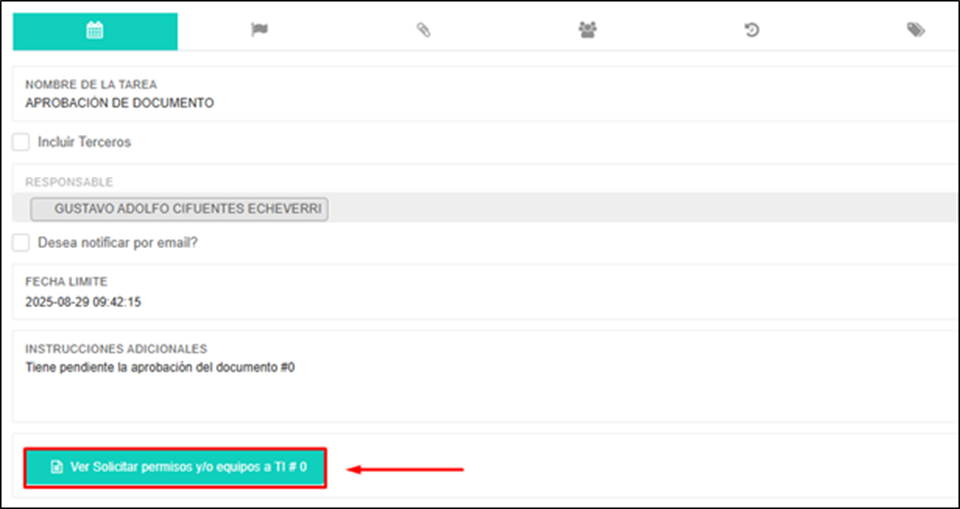
Task: Click the NOMBRE DE LA TAREA label
Action: (x=91, y=84)
